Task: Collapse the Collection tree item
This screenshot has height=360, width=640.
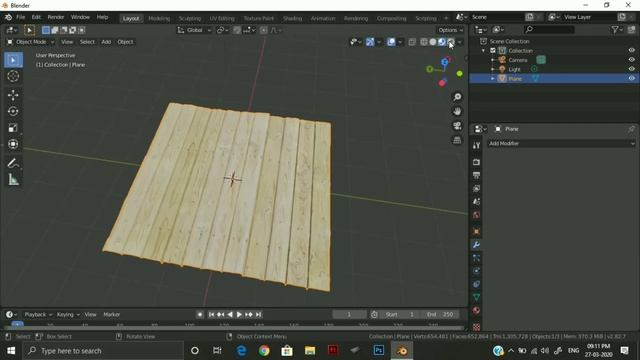Action: pyautogui.click(x=484, y=51)
